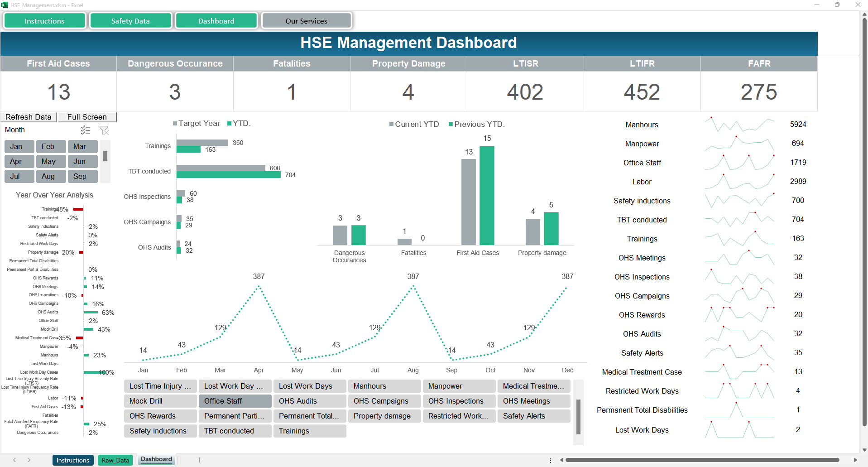
Task: Open the Our Services navigation button
Action: [306, 21]
